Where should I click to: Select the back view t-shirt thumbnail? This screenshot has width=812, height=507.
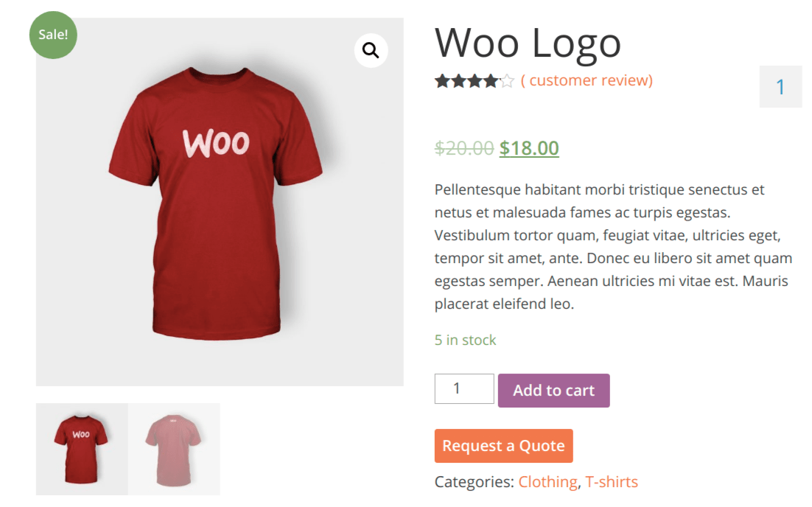pos(174,449)
